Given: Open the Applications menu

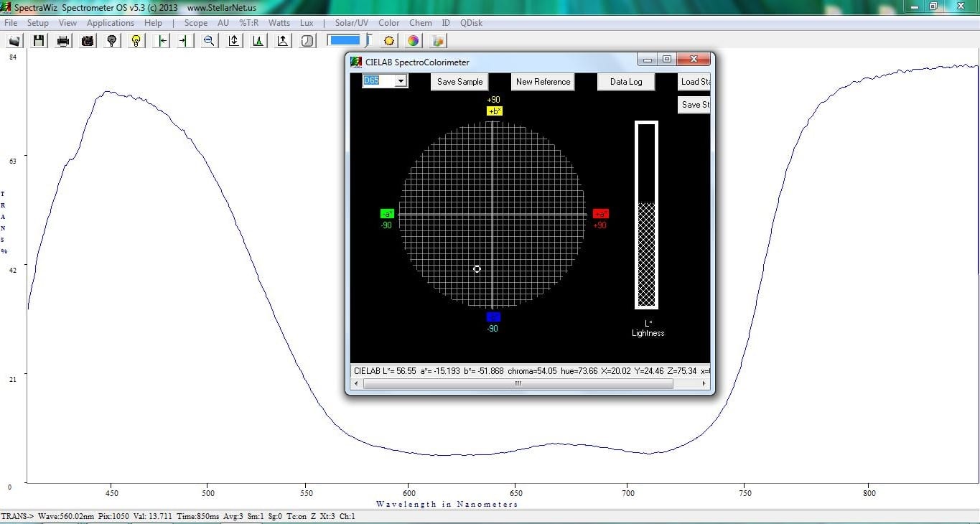Looking at the screenshot, I should click(x=111, y=23).
